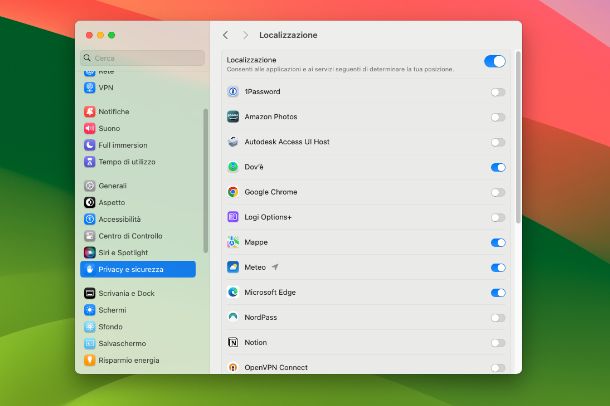Enable location for Google Chrome

coord(498,192)
